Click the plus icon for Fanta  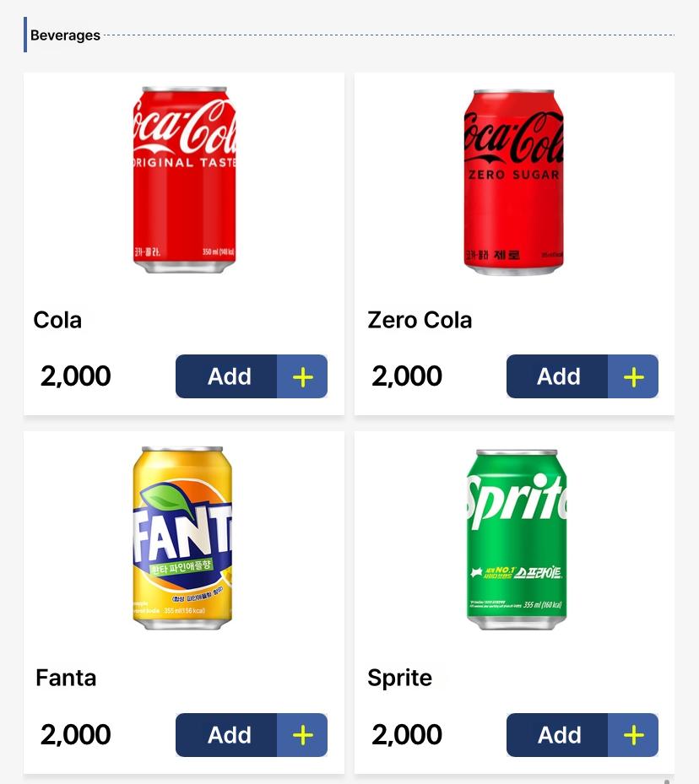pos(302,735)
